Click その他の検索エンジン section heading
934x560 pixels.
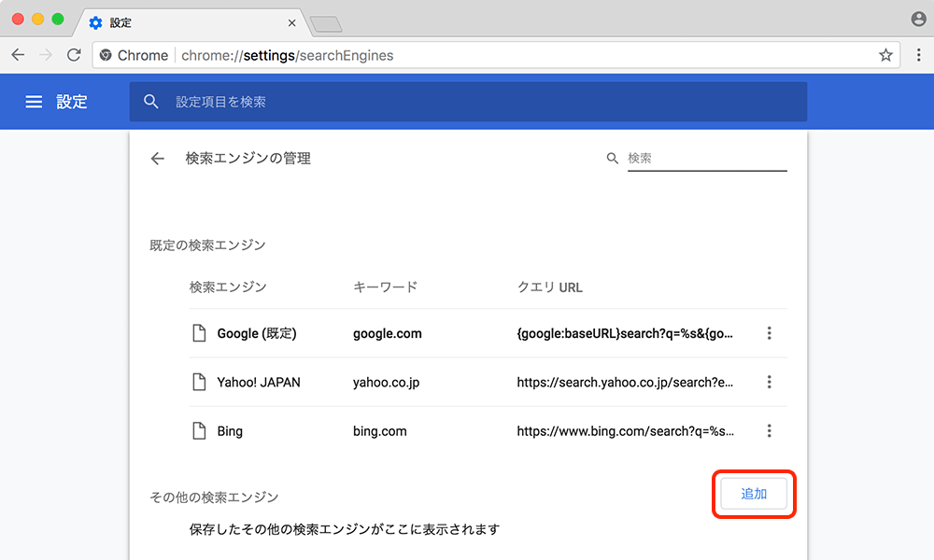(214, 497)
